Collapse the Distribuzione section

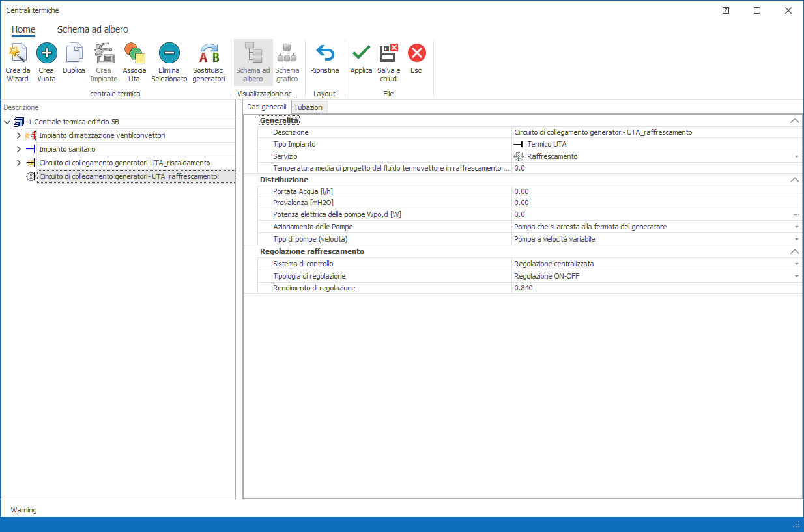(x=794, y=180)
